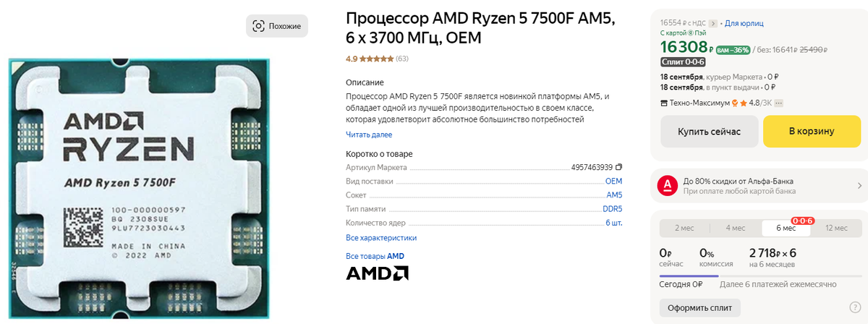Viewport: 868px width, 324px height.
Task: Expand the Alfa-Bank discount offer chevron
Action: (859, 186)
